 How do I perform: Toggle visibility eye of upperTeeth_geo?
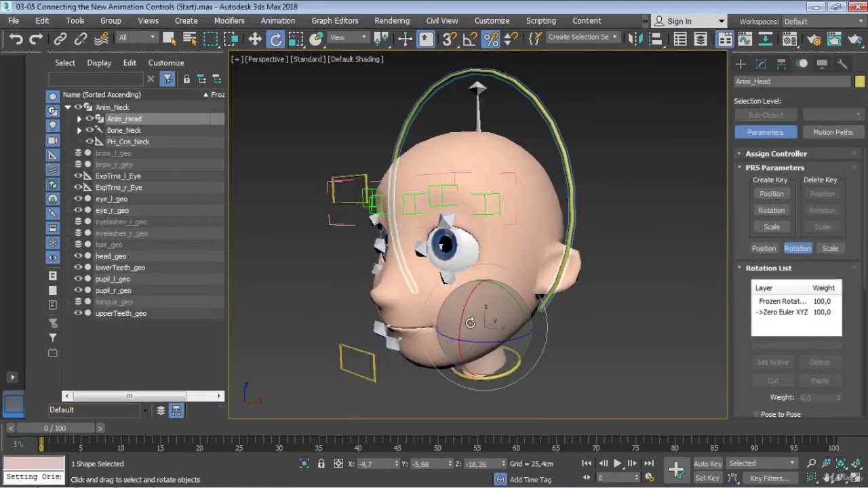[78, 313]
